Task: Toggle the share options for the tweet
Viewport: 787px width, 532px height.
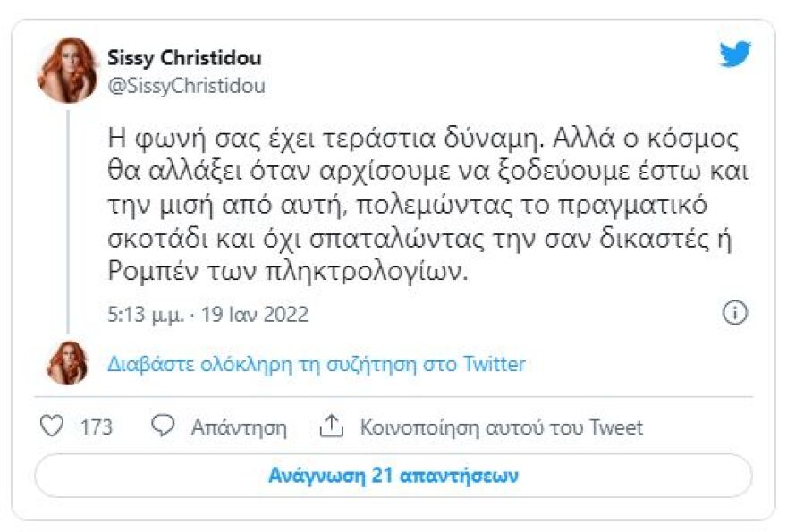Action: [x=331, y=427]
